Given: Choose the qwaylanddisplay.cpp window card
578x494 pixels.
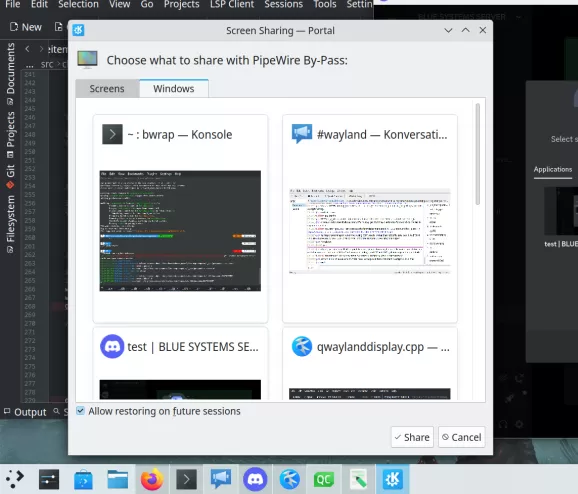Looking at the screenshot, I should pos(370,363).
